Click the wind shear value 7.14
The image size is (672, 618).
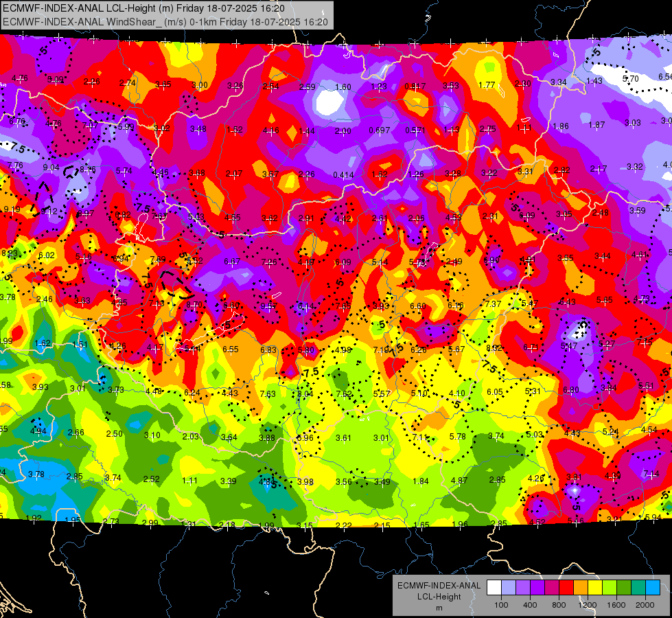[651, 474]
